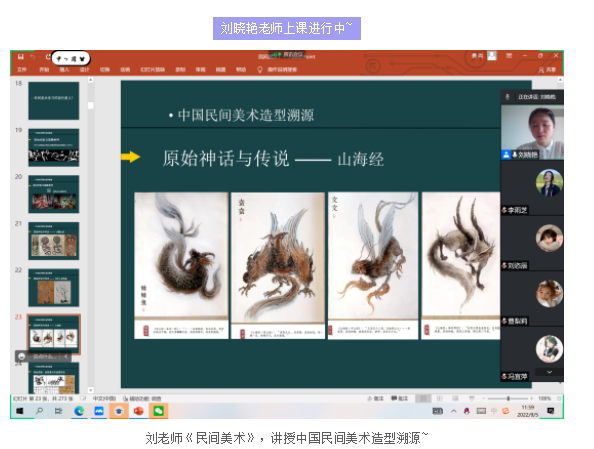This screenshot has width=594, height=449.
Task: Select slide 21 thumbnail in the slide panel
Action: click(x=53, y=241)
